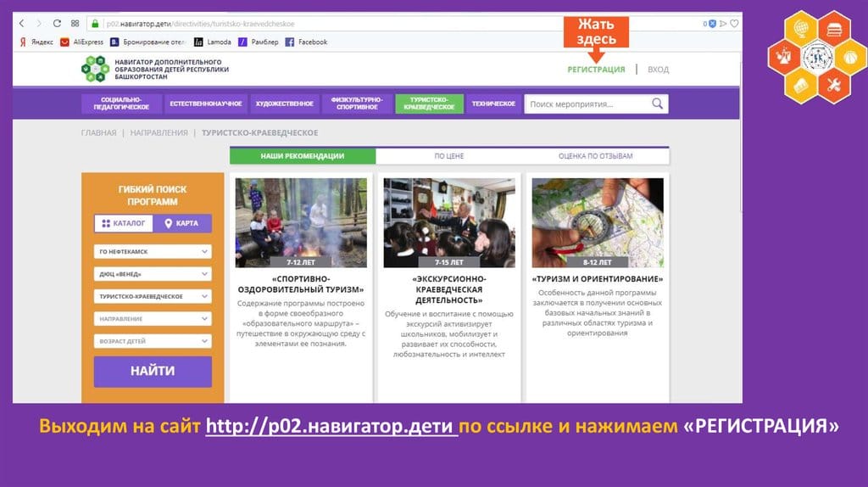The image size is (868, 487).
Task: Expand the ГО Нефтекамск municipality dropdown
Action: click(x=153, y=252)
